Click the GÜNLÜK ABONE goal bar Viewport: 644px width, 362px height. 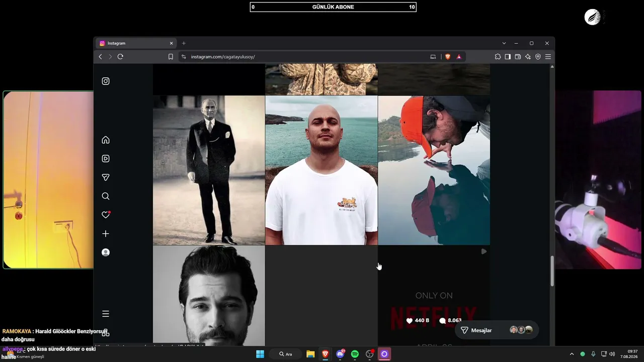pyautogui.click(x=333, y=7)
